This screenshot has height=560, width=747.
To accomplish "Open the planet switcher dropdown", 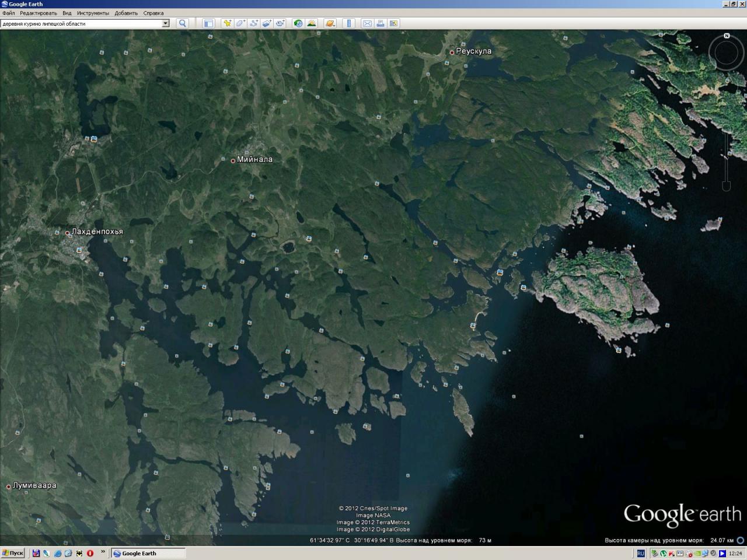I will click(x=330, y=23).
